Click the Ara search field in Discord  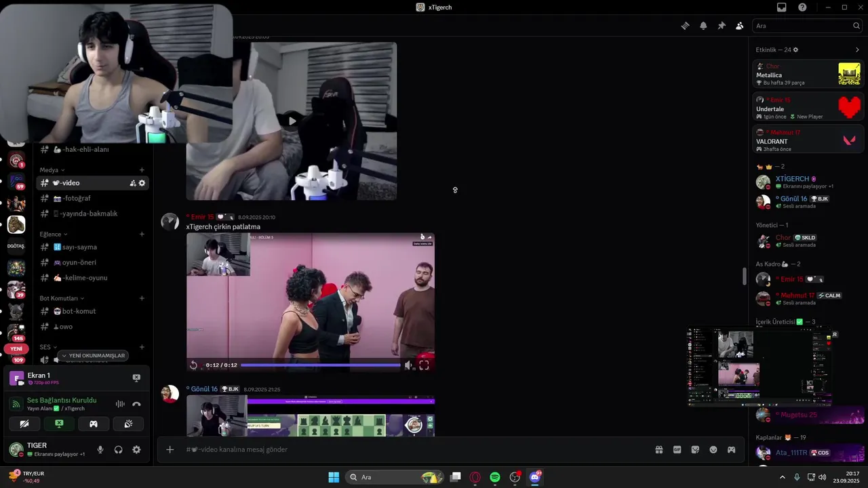click(807, 26)
